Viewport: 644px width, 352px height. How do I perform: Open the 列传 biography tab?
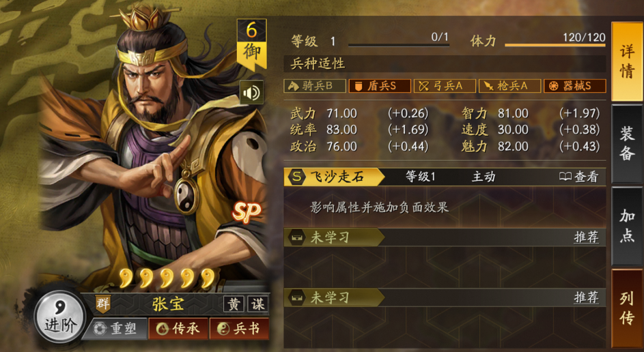point(627,308)
